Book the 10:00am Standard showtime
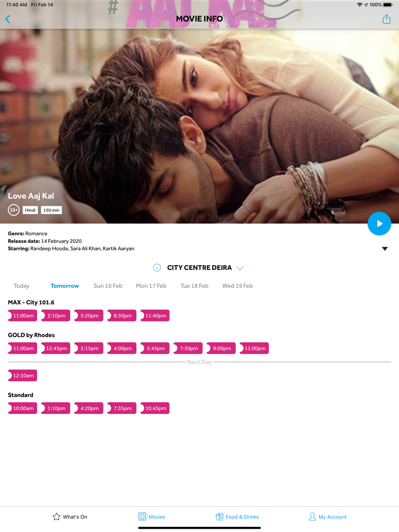 coord(22,408)
